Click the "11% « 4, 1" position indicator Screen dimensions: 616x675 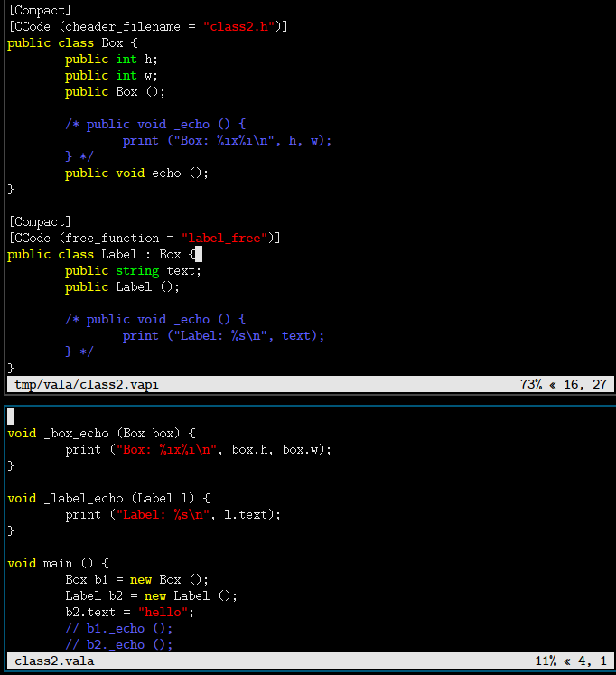571,661
